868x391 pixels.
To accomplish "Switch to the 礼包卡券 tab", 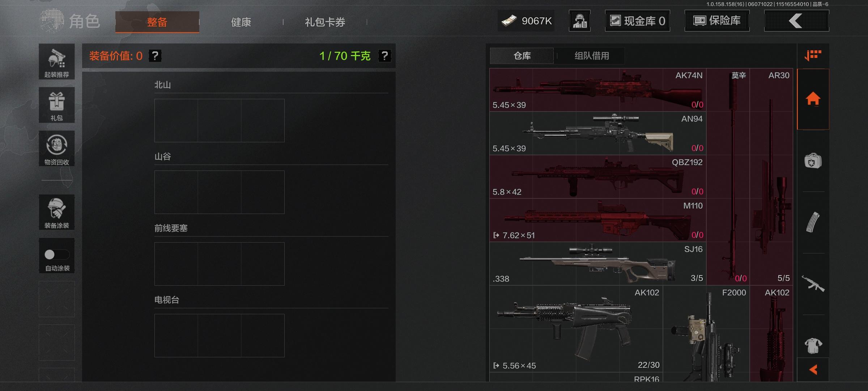I will tap(325, 22).
